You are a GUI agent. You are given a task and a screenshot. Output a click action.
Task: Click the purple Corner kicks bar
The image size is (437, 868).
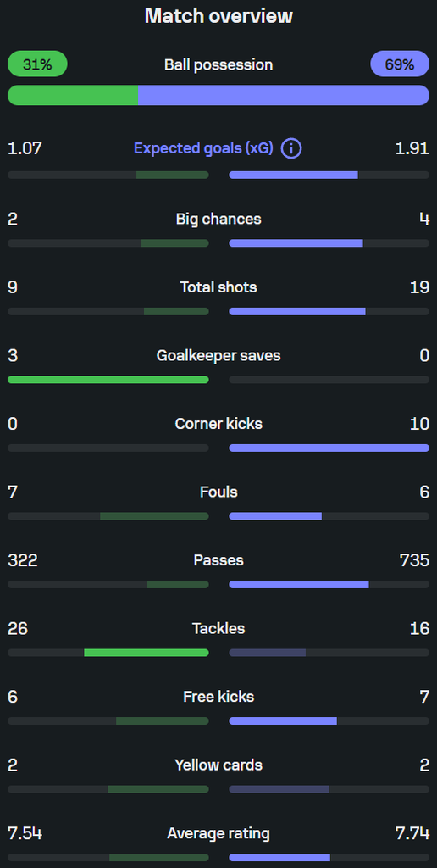tap(329, 448)
